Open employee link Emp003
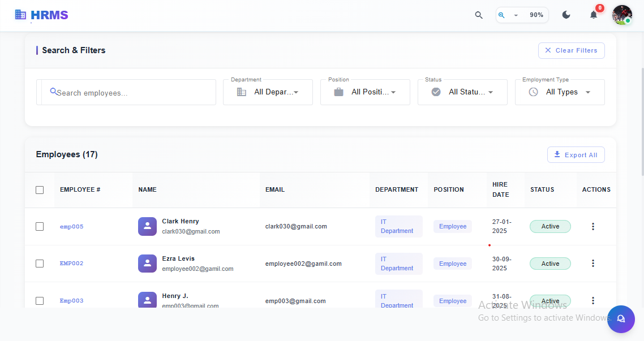Screen dimensions: 644x341 pos(71,301)
